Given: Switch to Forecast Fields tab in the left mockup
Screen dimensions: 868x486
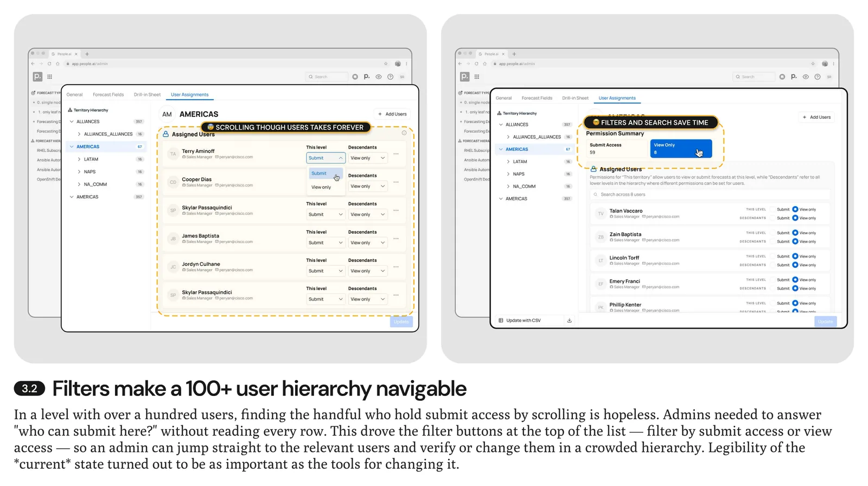Looking at the screenshot, I should (108, 95).
